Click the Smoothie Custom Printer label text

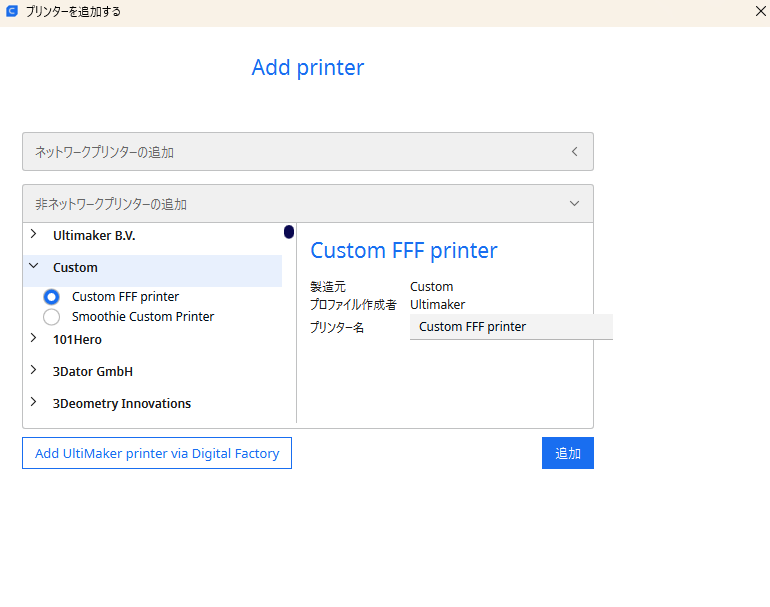[143, 317]
